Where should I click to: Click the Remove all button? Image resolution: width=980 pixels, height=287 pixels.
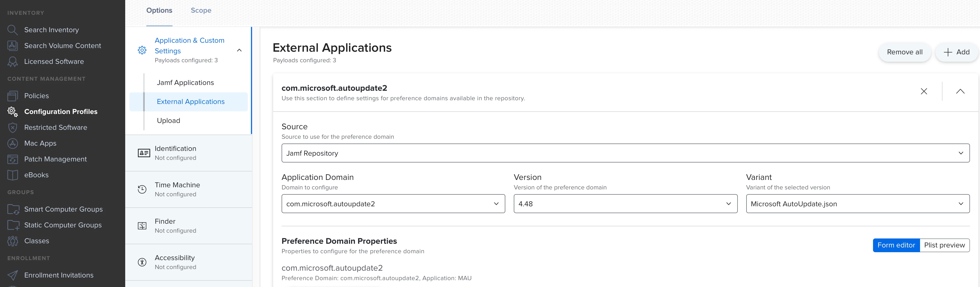[x=904, y=52]
